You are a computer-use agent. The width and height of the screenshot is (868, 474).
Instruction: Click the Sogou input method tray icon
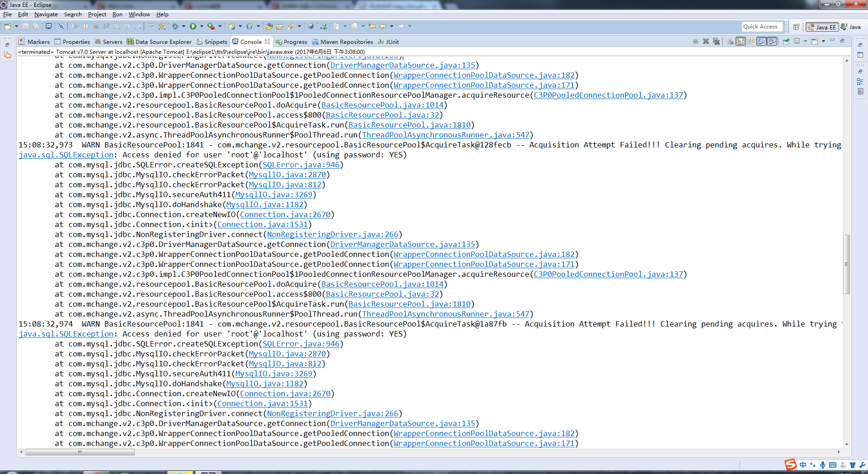click(791, 465)
